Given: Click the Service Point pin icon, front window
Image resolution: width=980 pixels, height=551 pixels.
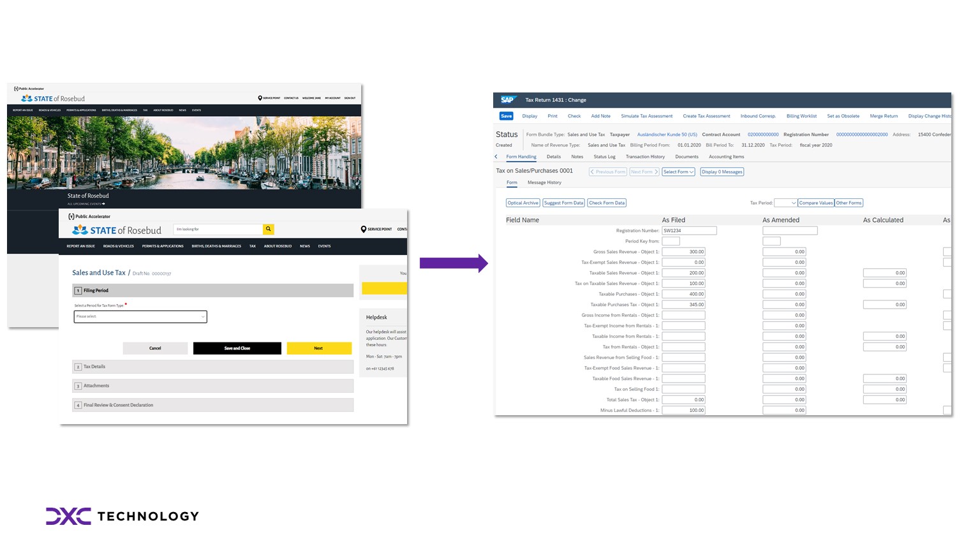Looking at the screenshot, I should (364, 229).
